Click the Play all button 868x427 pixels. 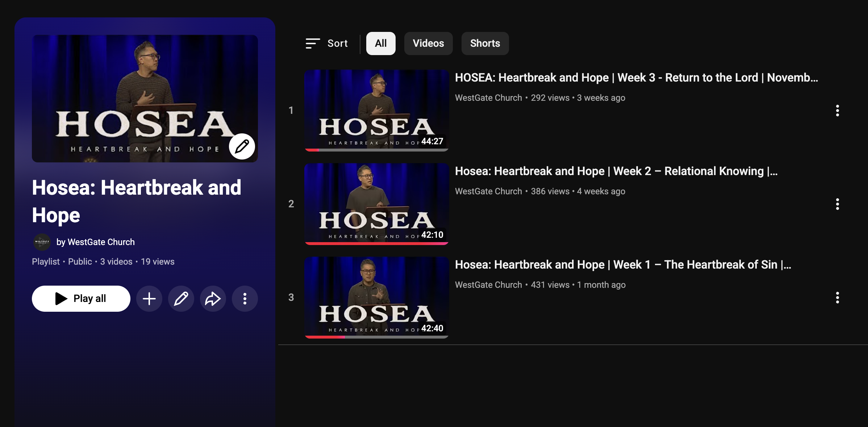coord(81,299)
